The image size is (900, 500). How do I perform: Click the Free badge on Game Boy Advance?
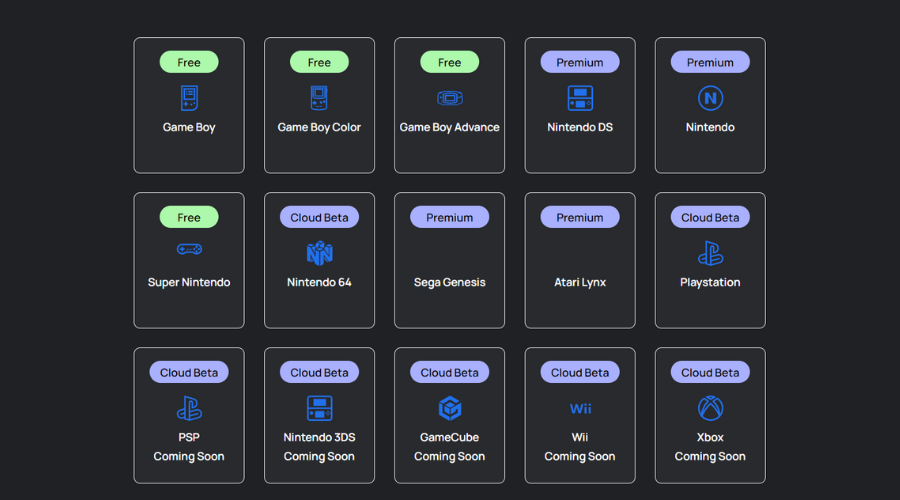point(449,62)
